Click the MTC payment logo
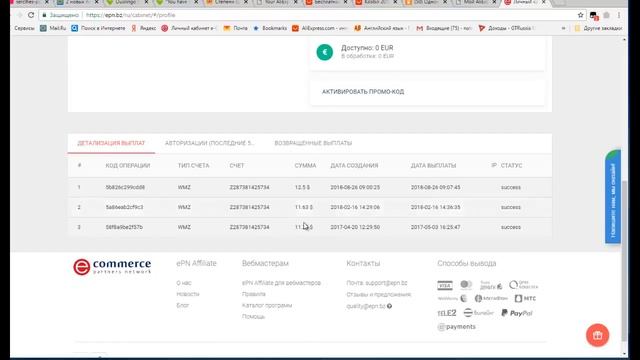 click(x=525, y=298)
